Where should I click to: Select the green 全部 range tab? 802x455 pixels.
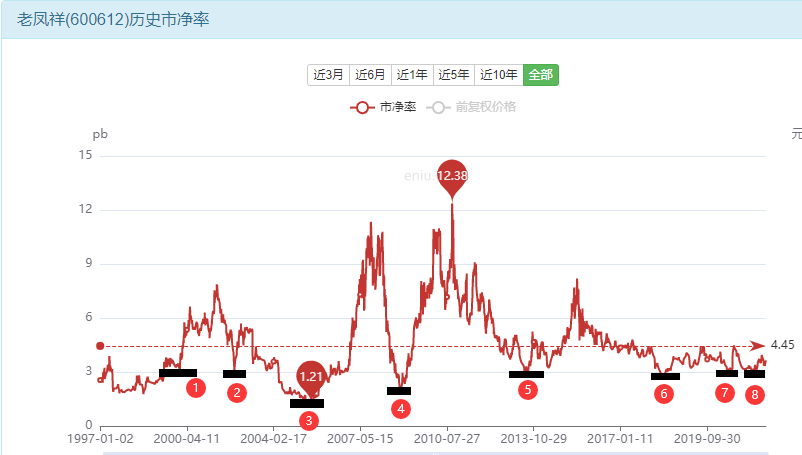(x=541, y=75)
